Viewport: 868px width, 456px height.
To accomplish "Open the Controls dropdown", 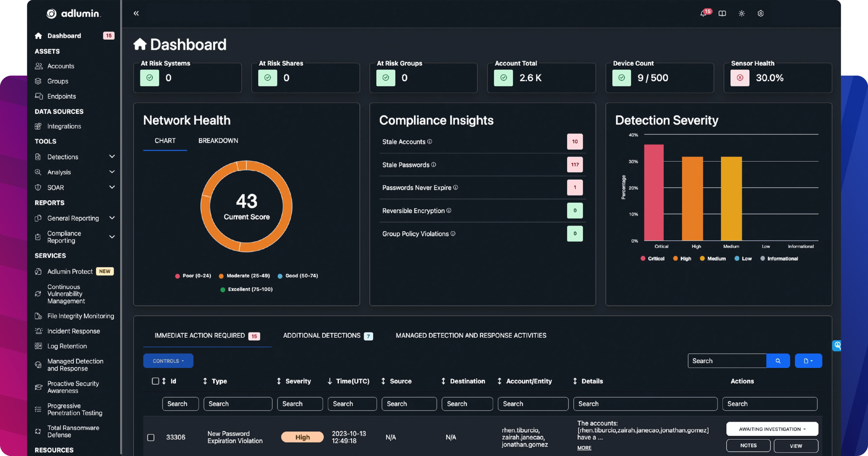I will pyautogui.click(x=168, y=360).
